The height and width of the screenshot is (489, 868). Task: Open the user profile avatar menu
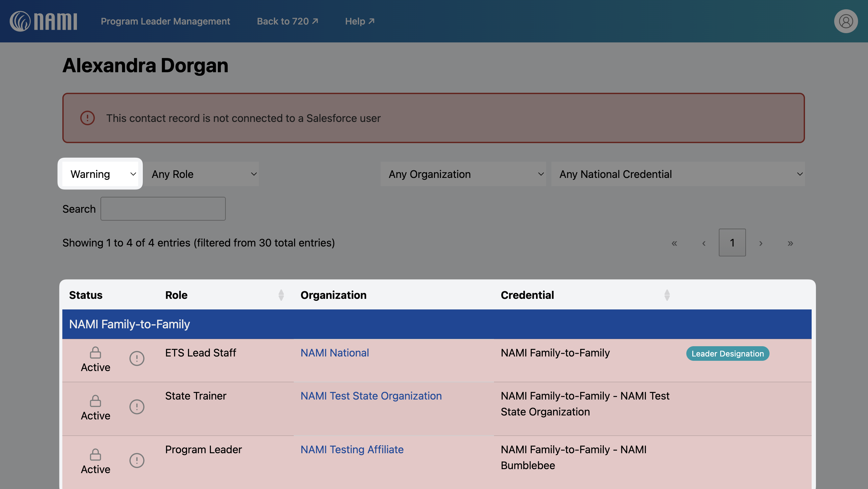pyautogui.click(x=845, y=21)
